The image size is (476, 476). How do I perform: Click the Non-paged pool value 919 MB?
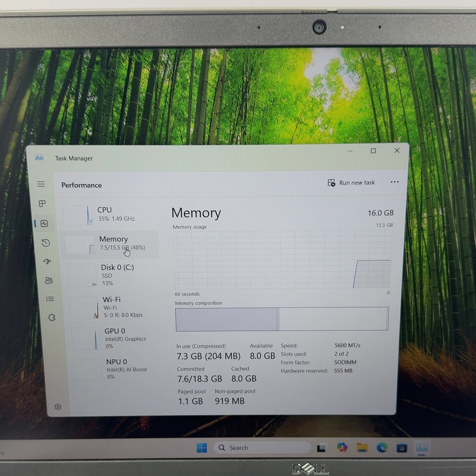pos(230,401)
